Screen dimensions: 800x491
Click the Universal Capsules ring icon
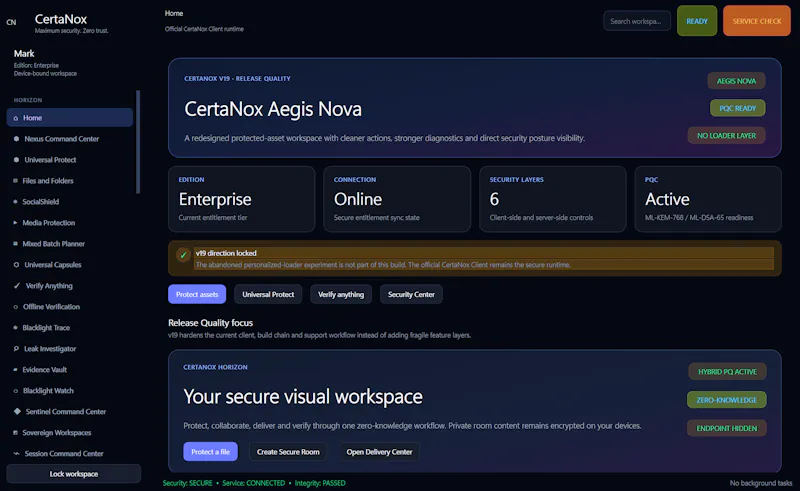point(16,265)
